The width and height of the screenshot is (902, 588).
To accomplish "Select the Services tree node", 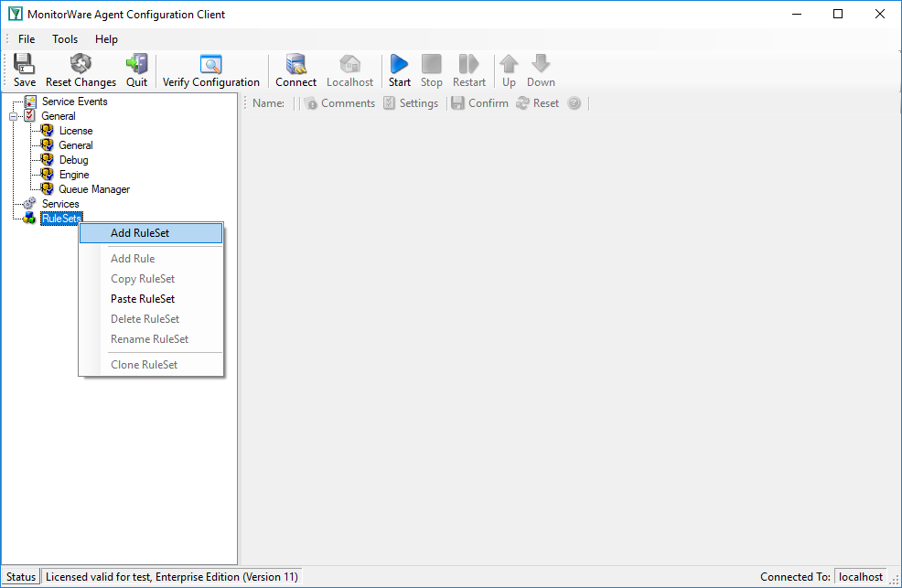I will tap(60, 204).
